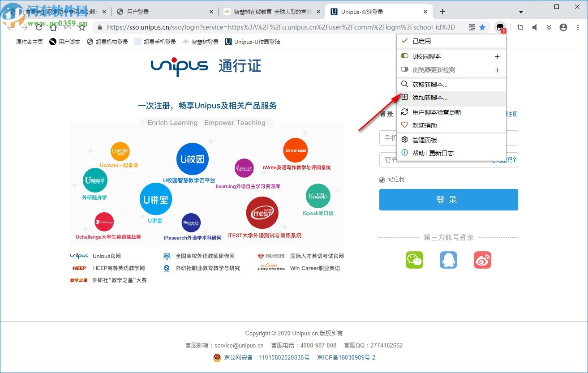Reload the page with the refresh icon
Screen dimensions: 588x373
click(39, 27)
